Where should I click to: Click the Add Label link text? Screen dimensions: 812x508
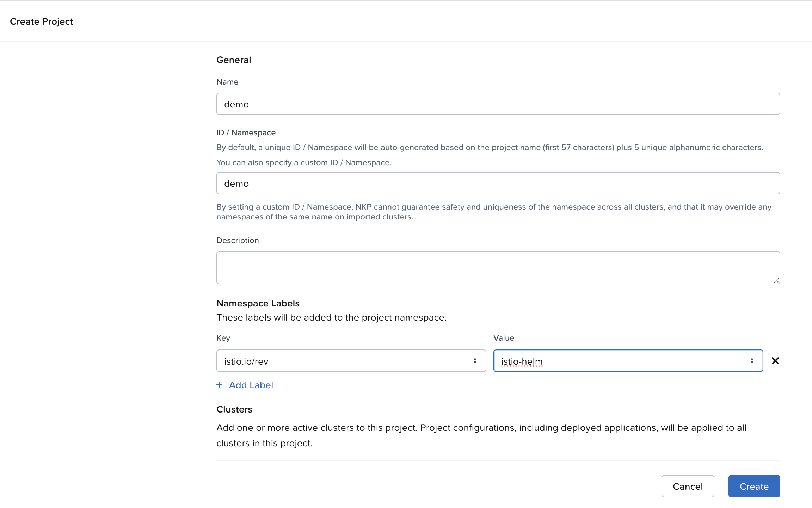(x=251, y=385)
